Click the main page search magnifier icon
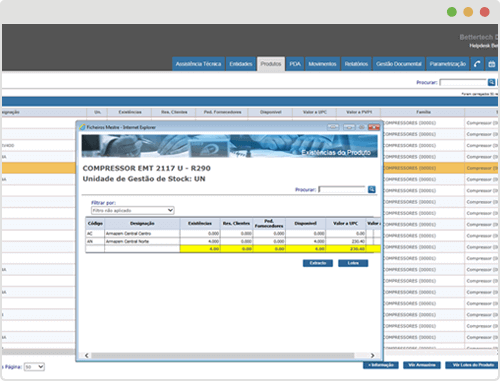Screen dimensions: 500x381 [491, 82]
